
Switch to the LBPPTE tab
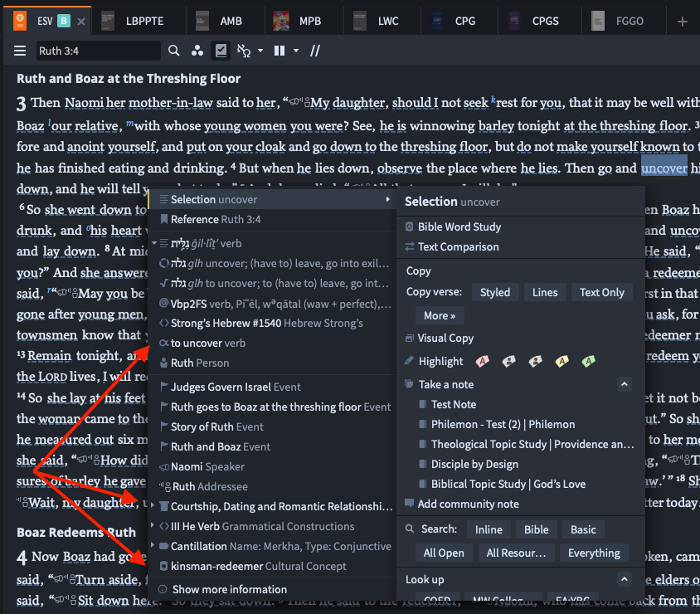pyautogui.click(x=144, y=21)
